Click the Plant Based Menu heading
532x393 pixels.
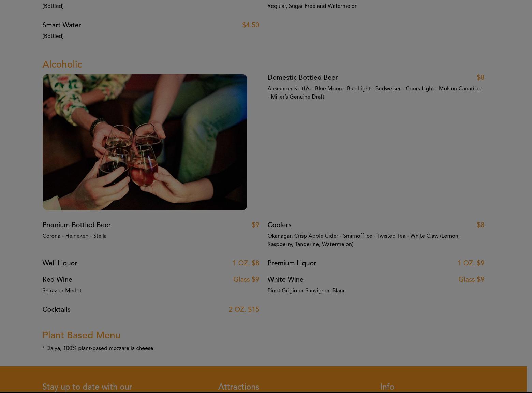coord(81,335)
